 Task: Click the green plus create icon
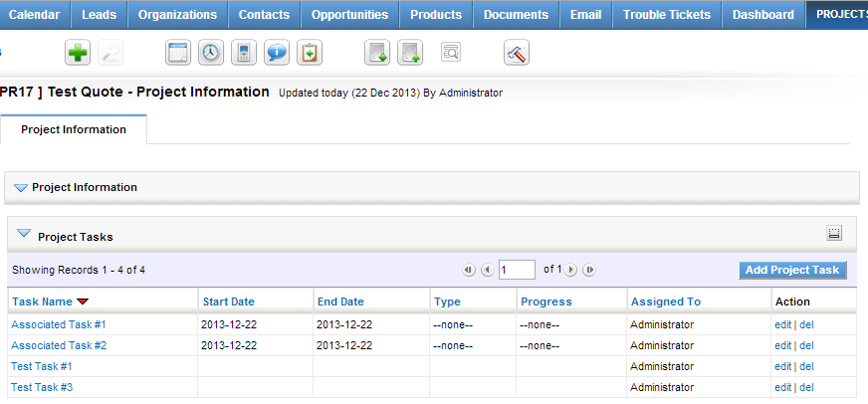tap(78, 53)
